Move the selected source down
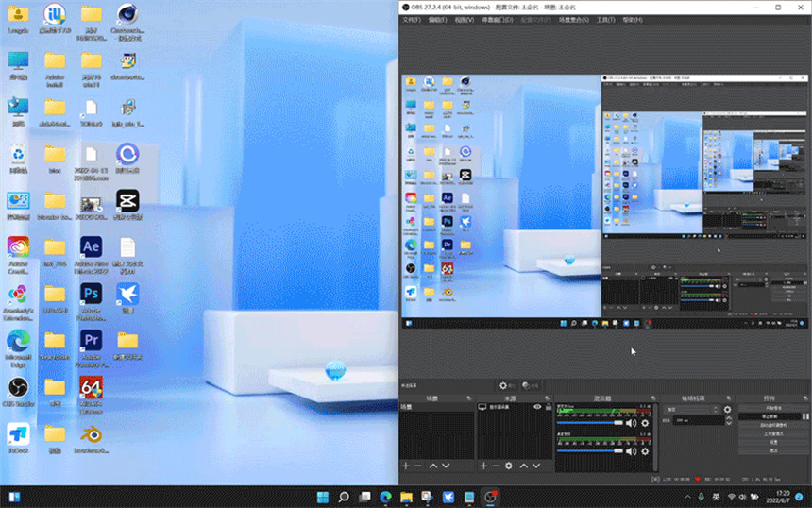This screenshot has height=508, width=812. (536, 466)
